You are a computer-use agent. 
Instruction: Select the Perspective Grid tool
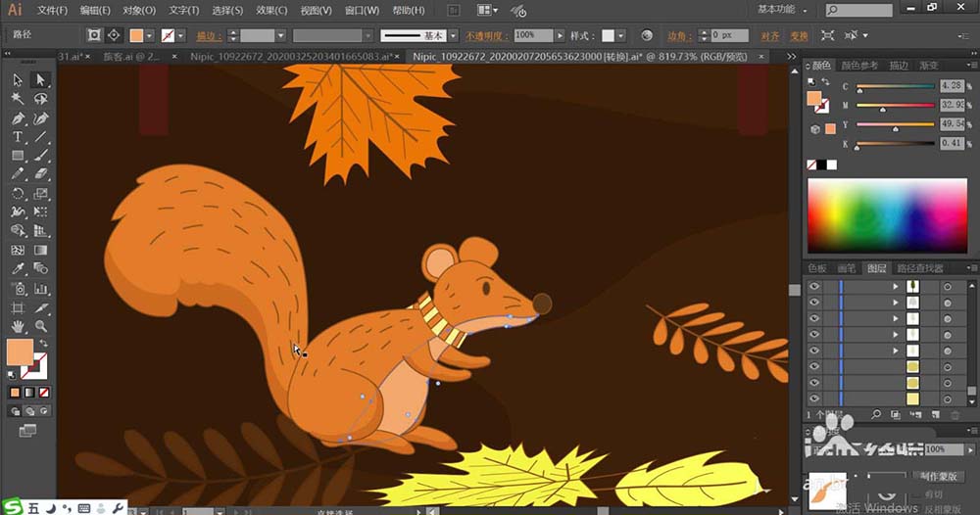40,231
